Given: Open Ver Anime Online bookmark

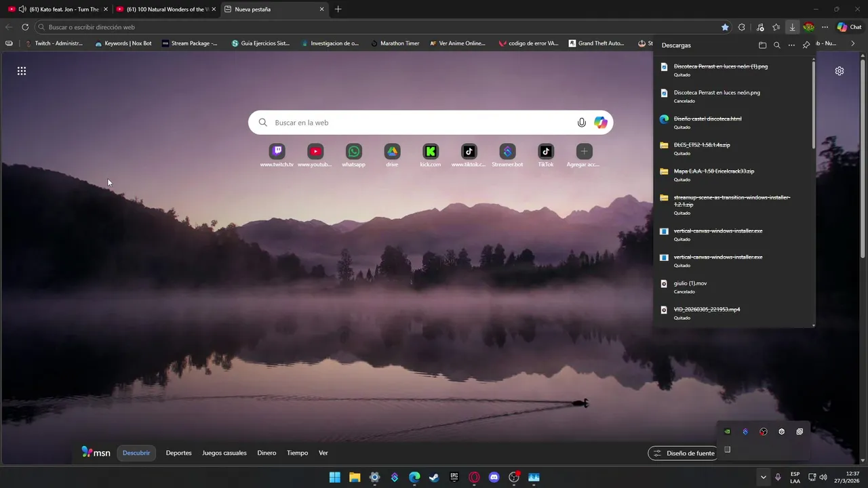Looking at the screenshot, I should tap(458, 43).
